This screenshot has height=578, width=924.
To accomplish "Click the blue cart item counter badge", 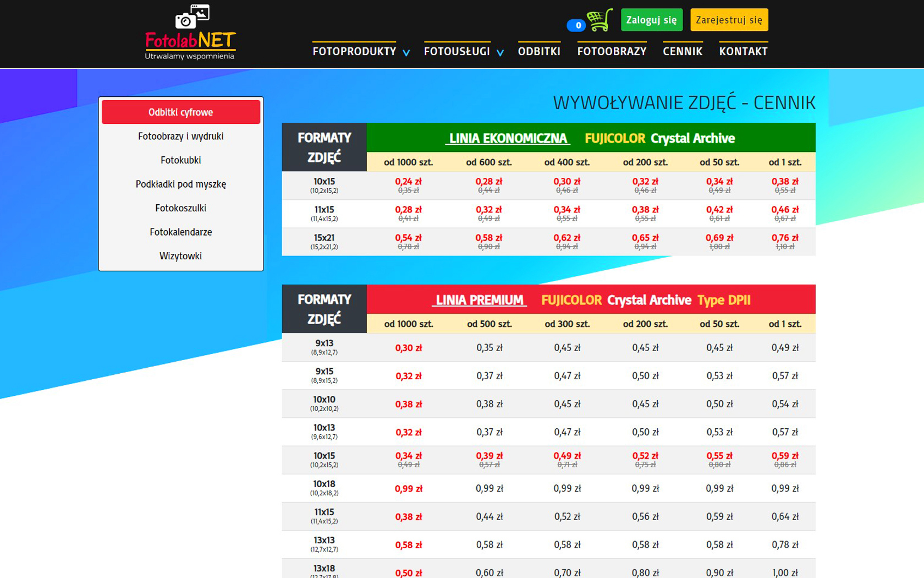I will [x=576, y=25].
